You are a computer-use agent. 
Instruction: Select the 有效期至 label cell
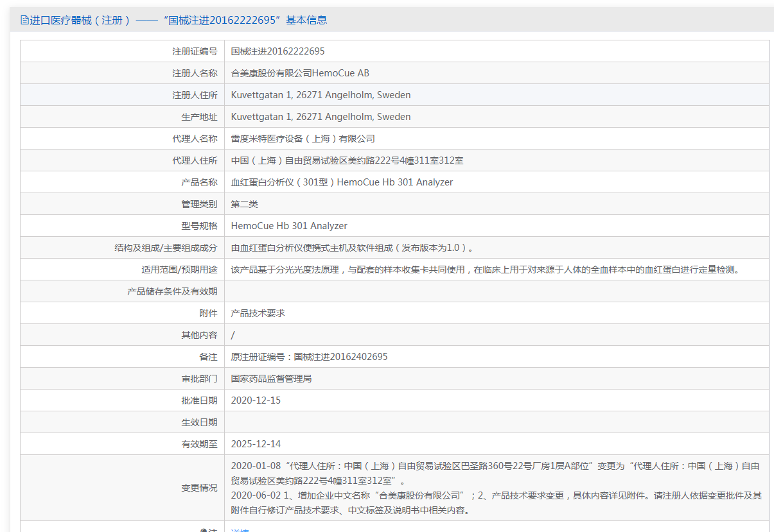[122, 444]
